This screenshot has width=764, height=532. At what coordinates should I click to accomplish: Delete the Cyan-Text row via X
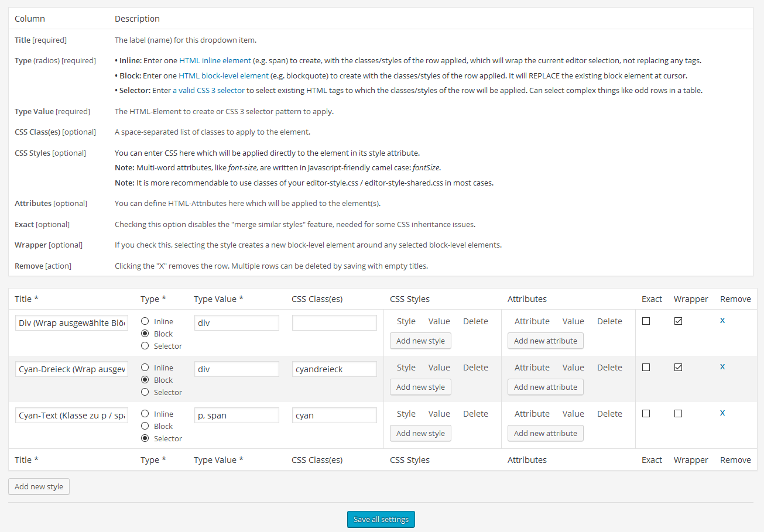pos(722,413)
